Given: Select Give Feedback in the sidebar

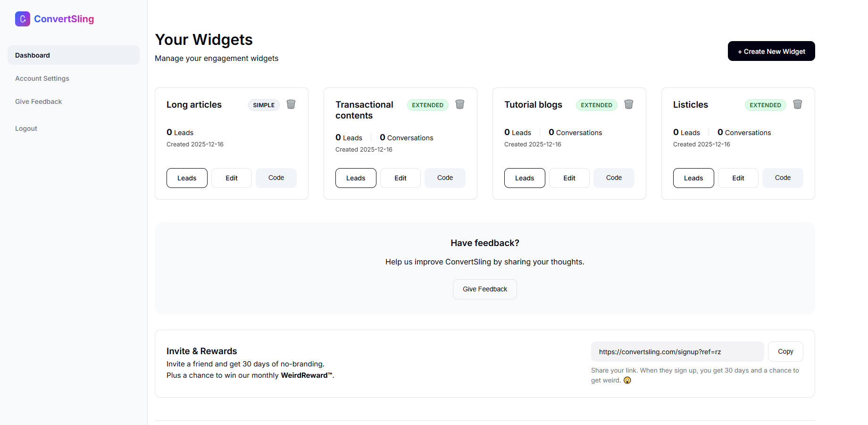Looking at the screenshot, I should [x=38, y=101].
